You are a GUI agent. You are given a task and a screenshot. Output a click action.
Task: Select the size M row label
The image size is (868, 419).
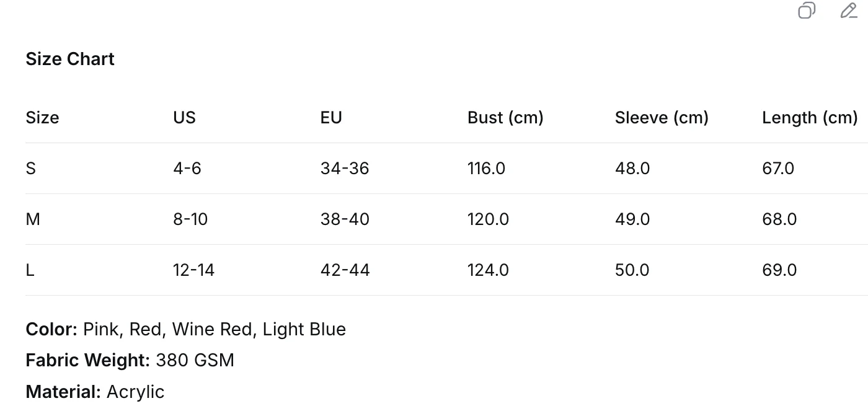click(x=33, y=219)
